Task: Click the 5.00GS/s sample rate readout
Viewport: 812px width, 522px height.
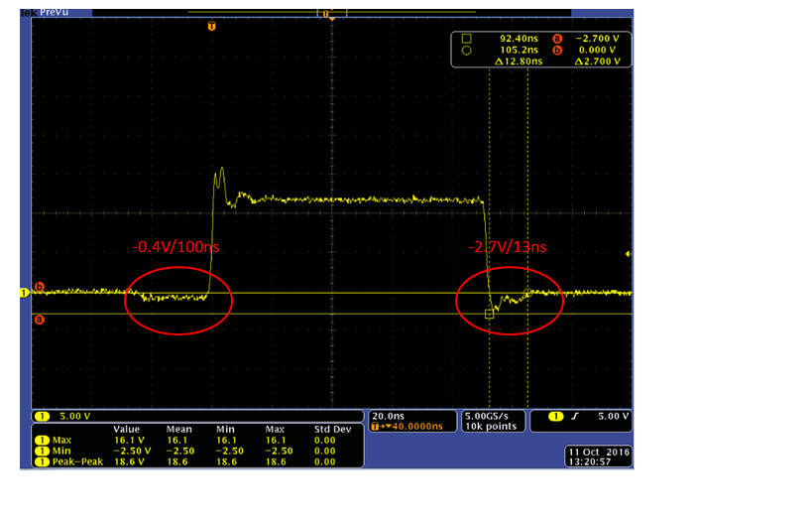Action: [x=486, y=416]
